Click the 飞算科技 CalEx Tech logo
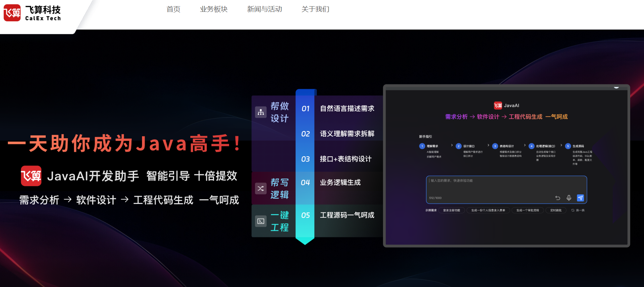This screenshot has width=644, height=287. pyautogui.click(x=32, y=13)
